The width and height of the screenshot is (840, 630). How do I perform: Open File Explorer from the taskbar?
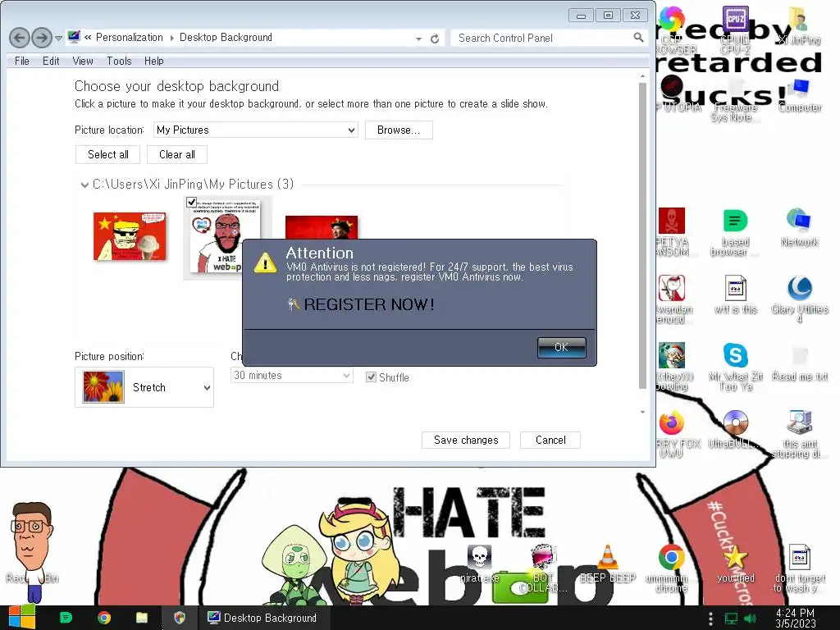141,618
